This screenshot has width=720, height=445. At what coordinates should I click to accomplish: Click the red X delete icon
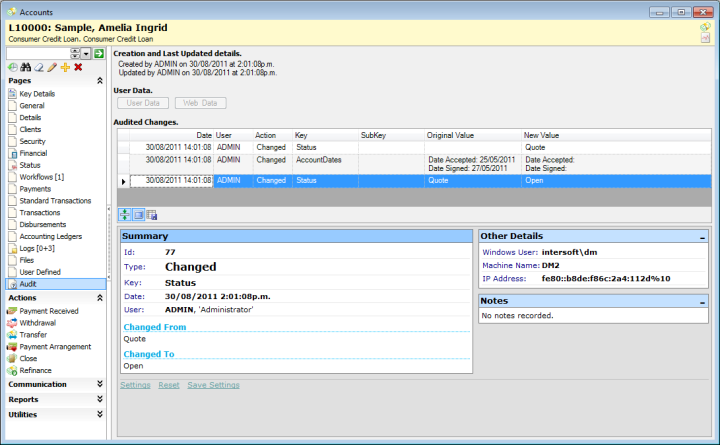tap(78, 66)
